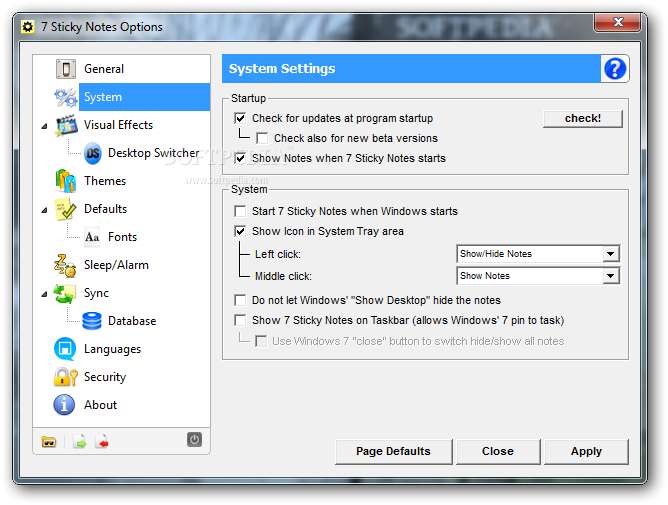This screenshot has height=505, width=668.
Task: Enable Start 7 Sticky Notes when Windows starts
Action: point(240,211)
